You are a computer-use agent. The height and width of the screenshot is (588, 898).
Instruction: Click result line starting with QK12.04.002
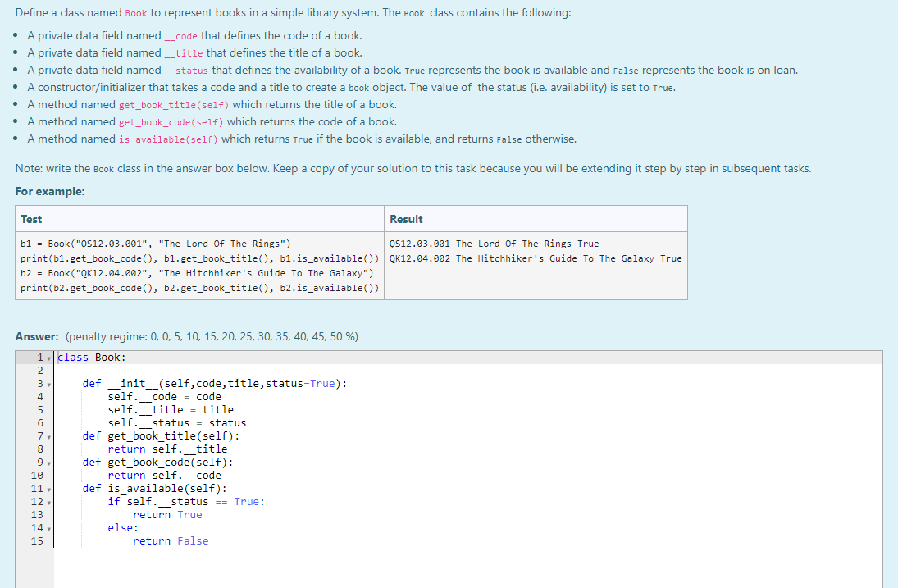point(536,259)
